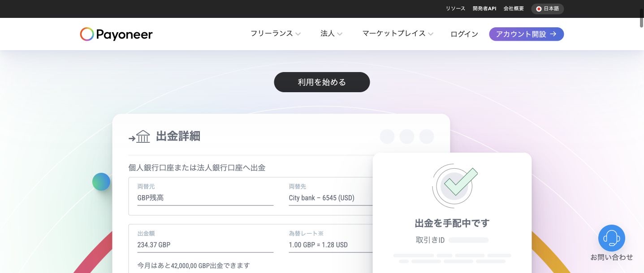Click 今月はあと42,000,00 GBP出金できます text
The width and height of the screenshot is (644, 273).
click(194, 265)
